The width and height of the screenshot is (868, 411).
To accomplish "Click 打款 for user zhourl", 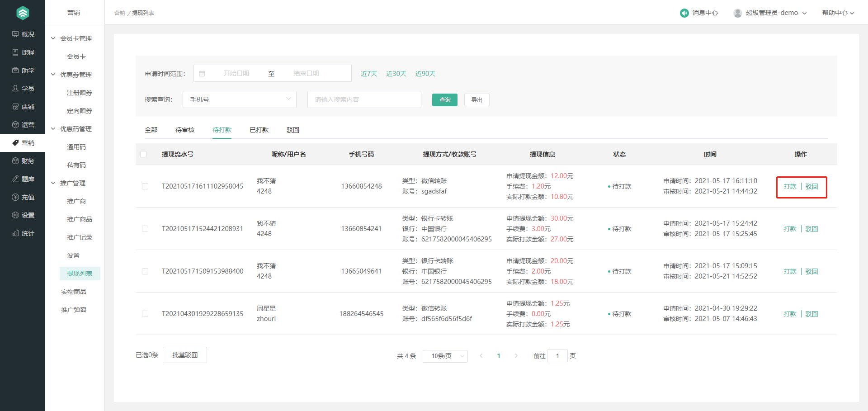I will (790, 314).
